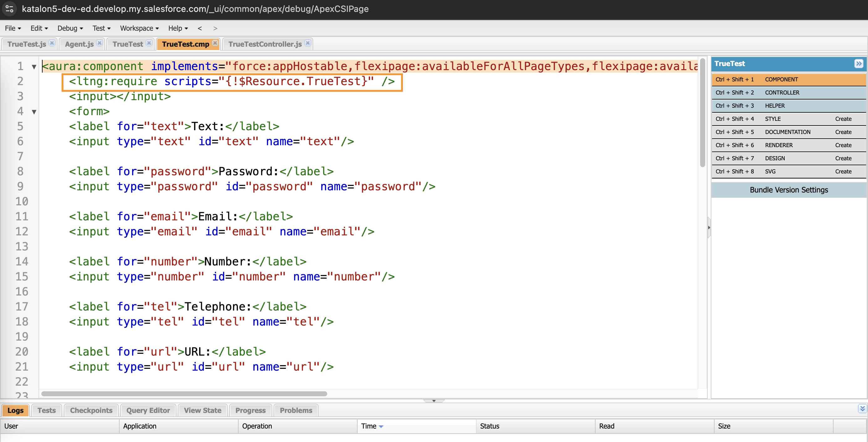This screenshot has height=442, width=868.
Task: Sort logs by the Size column
Action: (x=773, y=426)
